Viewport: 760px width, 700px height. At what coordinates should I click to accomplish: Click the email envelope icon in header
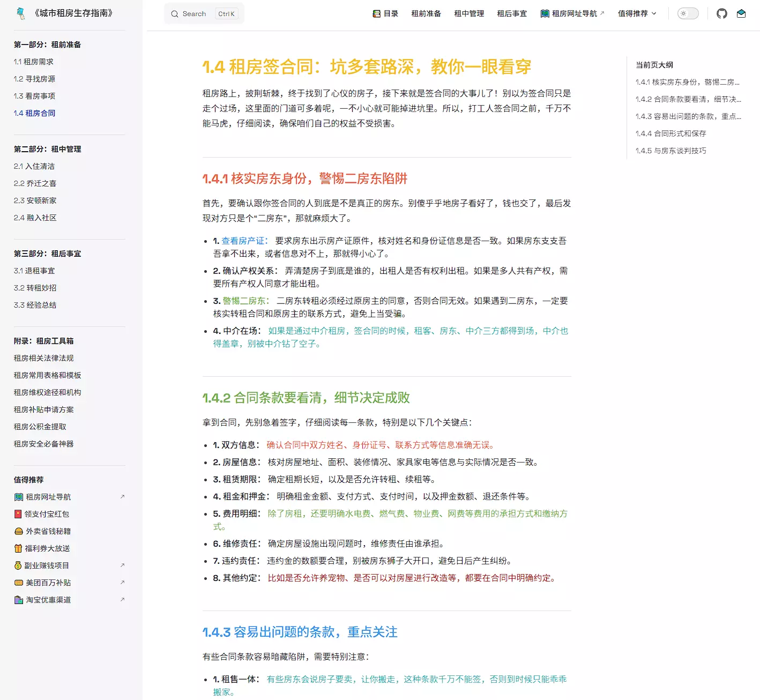[x=741, y=13]
